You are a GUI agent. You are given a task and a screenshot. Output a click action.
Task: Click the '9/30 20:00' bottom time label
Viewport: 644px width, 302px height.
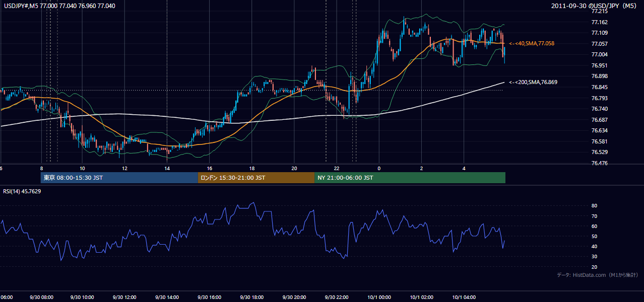tap(295, 297)
